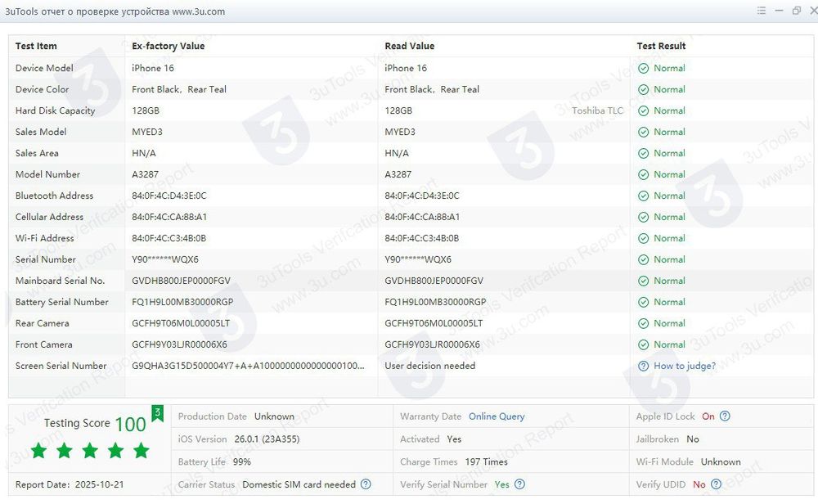The height and width of the screenshot is (504, 818).
Task: Select ex-factory Bluetooth address 84:0F:4C:D4:3E:0C
Action: click(x=169, y=196)
